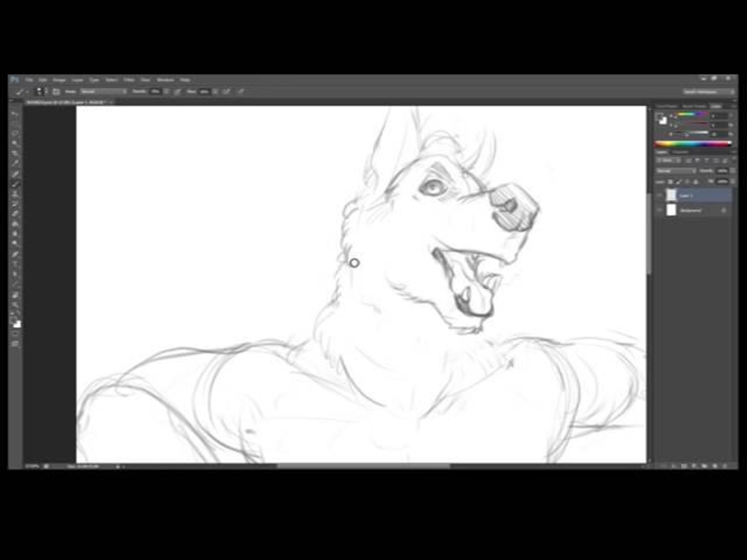Toggle pressure for opacity in options bar
747x560 pixels.
click(177, 91)
